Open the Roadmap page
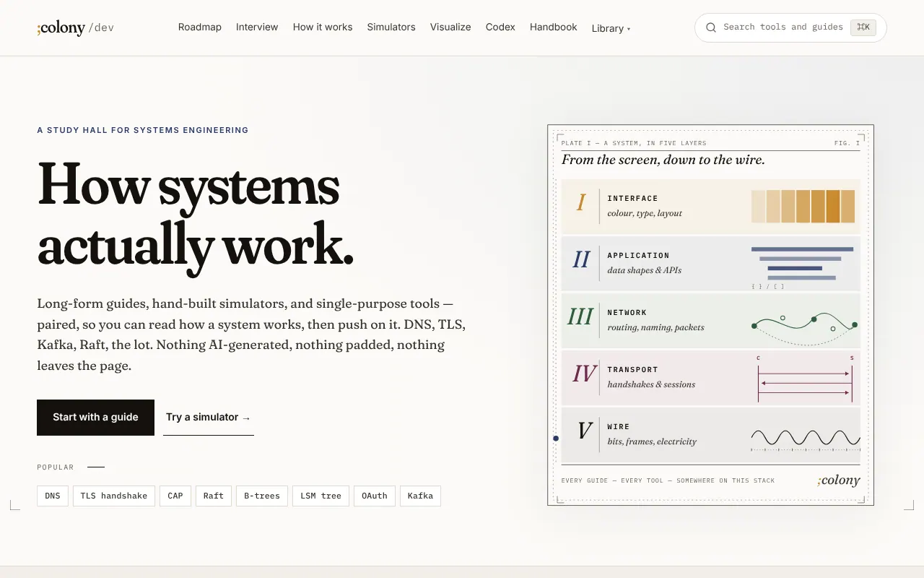The image size is (924, 578). pyautogui.click(x=199, y=27)
